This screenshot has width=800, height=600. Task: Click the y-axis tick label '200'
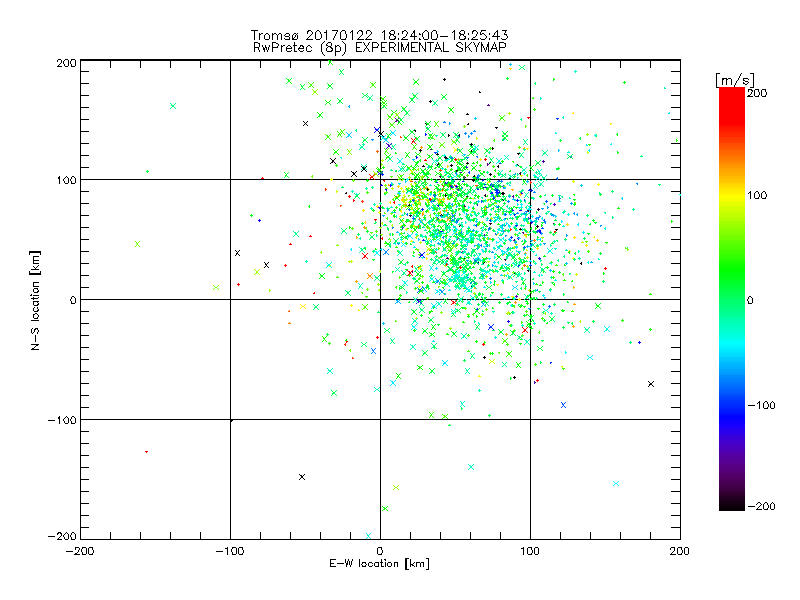point(66,63)
